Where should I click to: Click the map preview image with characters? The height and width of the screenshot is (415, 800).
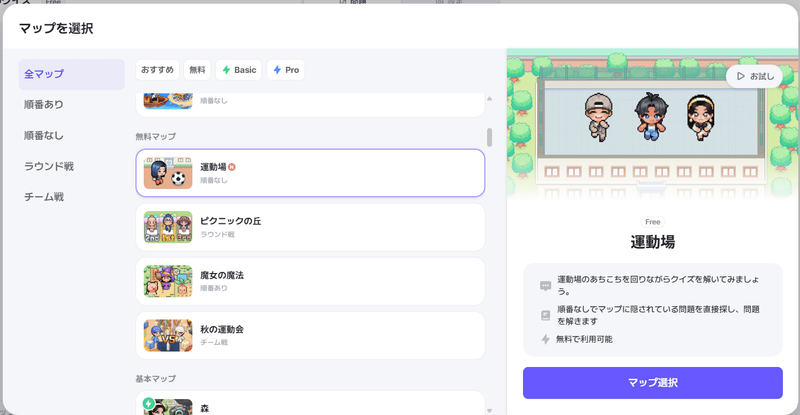click(653, 124)
